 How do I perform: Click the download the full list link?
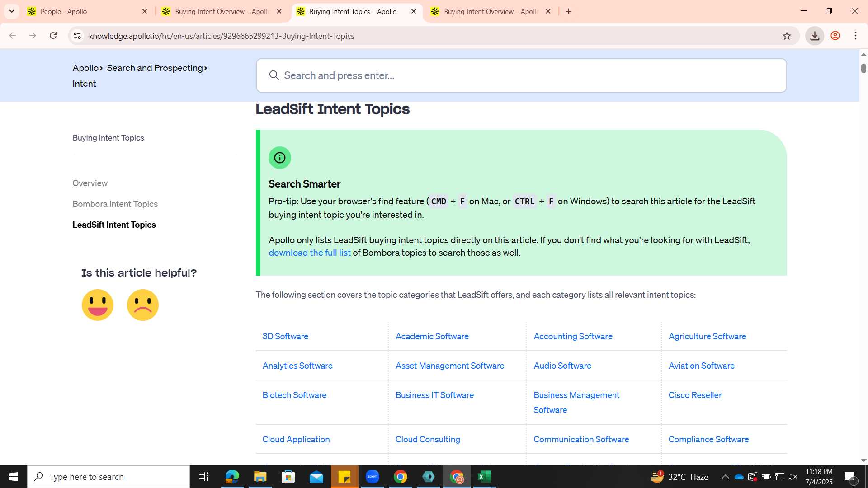pos(310,253)
